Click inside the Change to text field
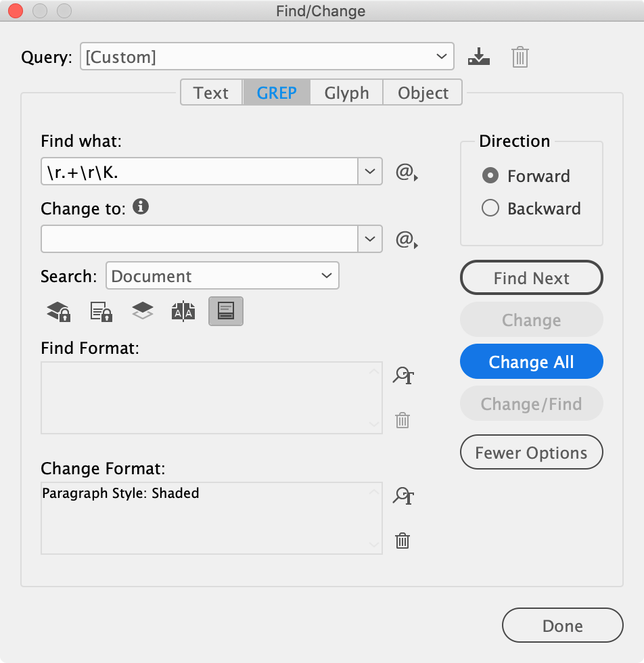Image resolution: width=644 pixels, height=663 pixels. click(199, 239)
